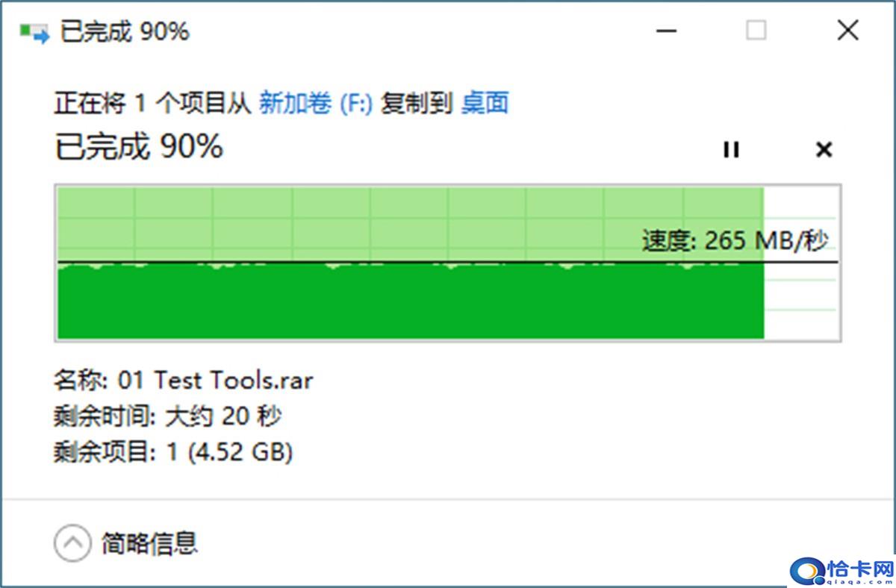Click the 简略信息 label
This screenshot has height=588, width=896.
(149, 543)
